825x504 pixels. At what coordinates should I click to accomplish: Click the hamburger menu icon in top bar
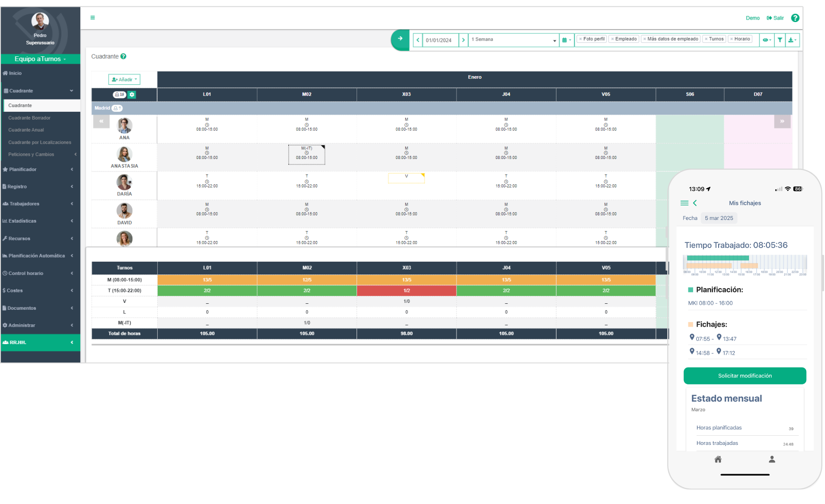pyautogui.click(x=93, y=18)
